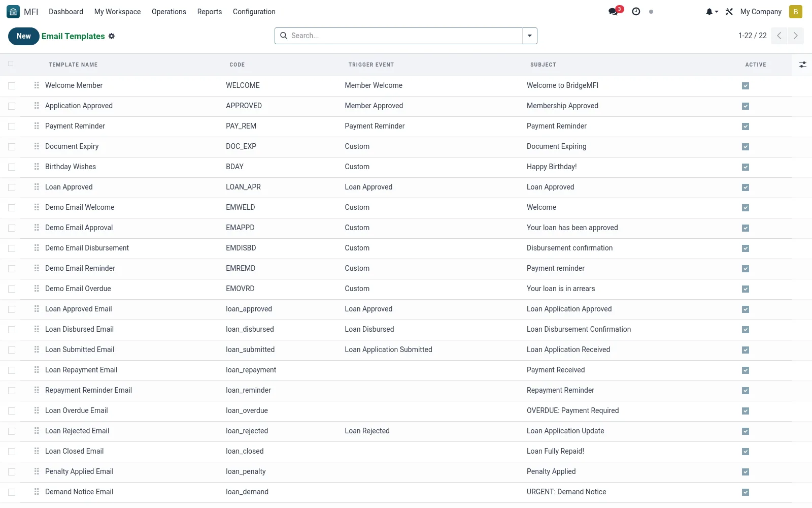Select the Welcome Member row checkbox

click(x=12, y=86)
